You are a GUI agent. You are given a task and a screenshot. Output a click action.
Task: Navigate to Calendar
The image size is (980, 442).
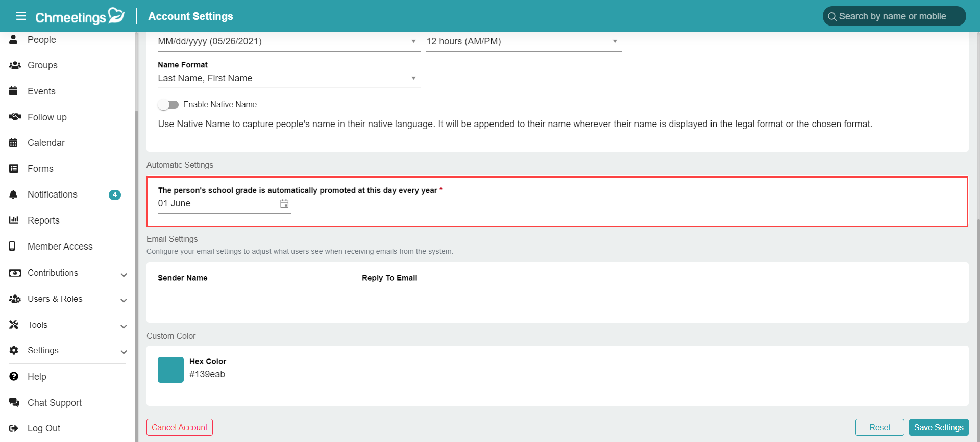click(x=46, y=143)
